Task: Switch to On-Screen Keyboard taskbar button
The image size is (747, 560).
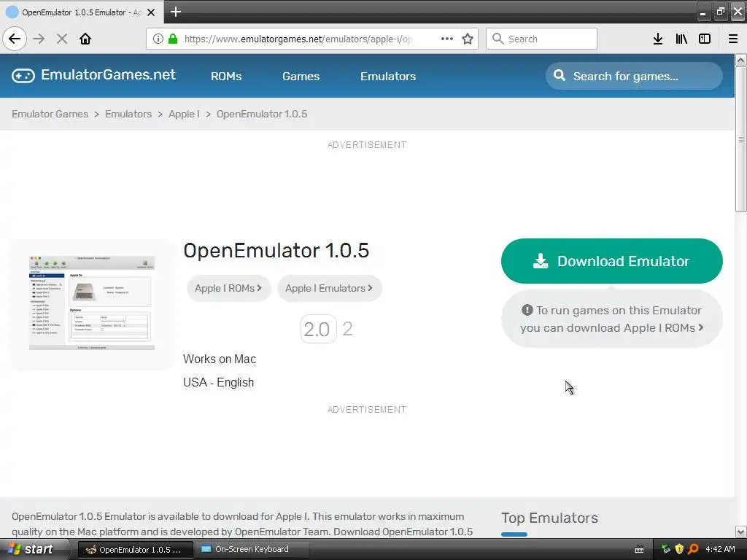Action: click(x=252, y=550)
